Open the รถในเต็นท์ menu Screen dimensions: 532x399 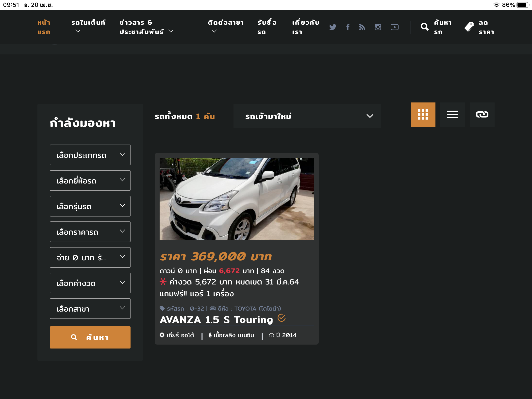pyautogui.click(x=88, y=27)
